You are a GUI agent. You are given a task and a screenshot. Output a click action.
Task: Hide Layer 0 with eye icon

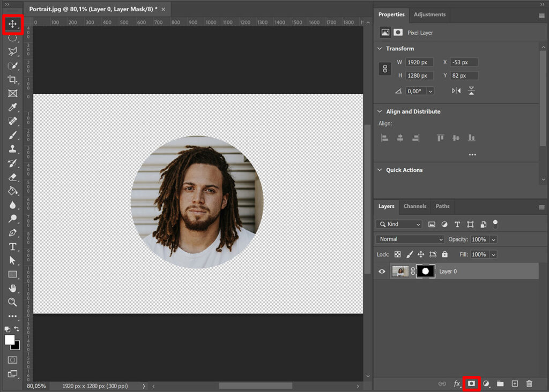[382, 272]
